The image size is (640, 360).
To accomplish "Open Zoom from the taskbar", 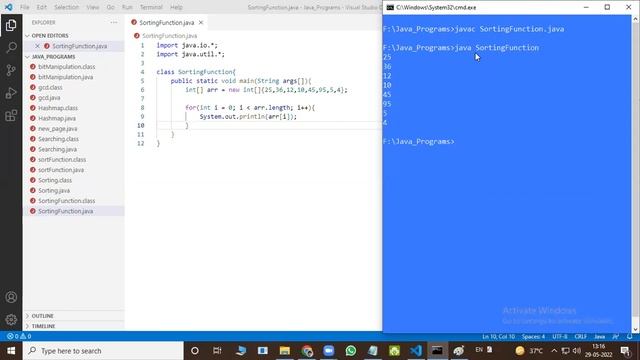I will pos(329,351).
